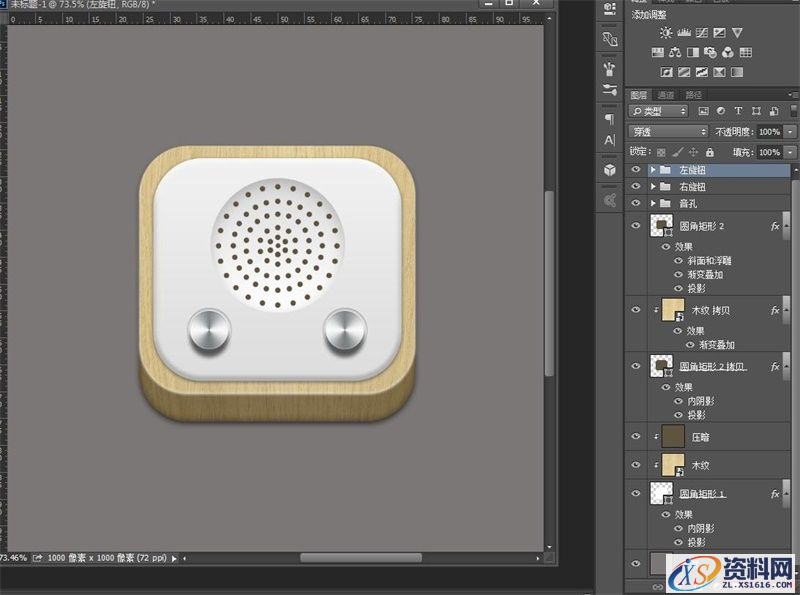This screenshot has width=800, height=595.
Task: Switch to the 路径 tab
Action: pyautogui.click(x=694, y=95)
